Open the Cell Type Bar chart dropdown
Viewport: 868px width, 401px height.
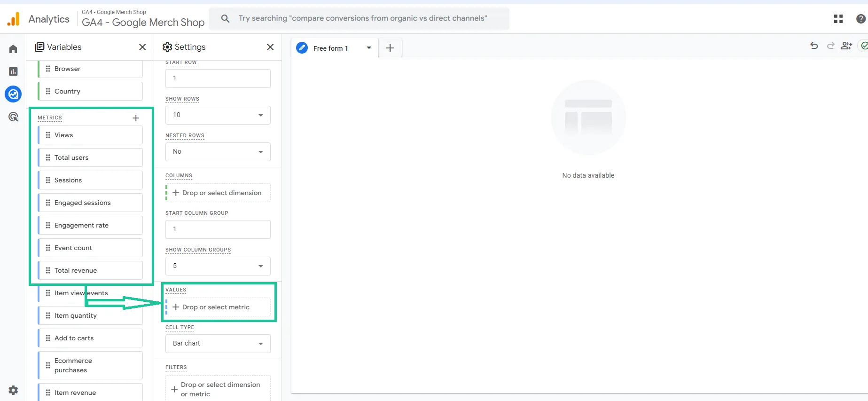click(x=218, y=344)
